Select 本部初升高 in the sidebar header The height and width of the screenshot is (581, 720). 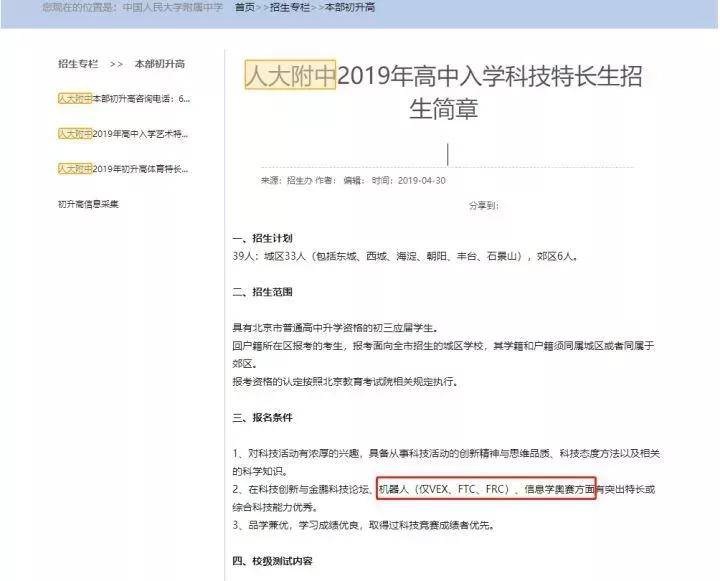pyautogui.click(x=160, y=64)
